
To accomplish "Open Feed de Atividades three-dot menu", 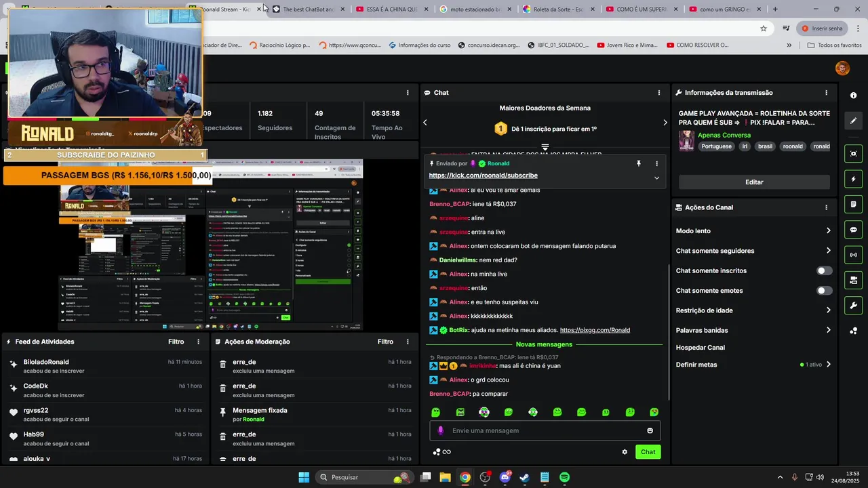I will click(x=198, y=342).
